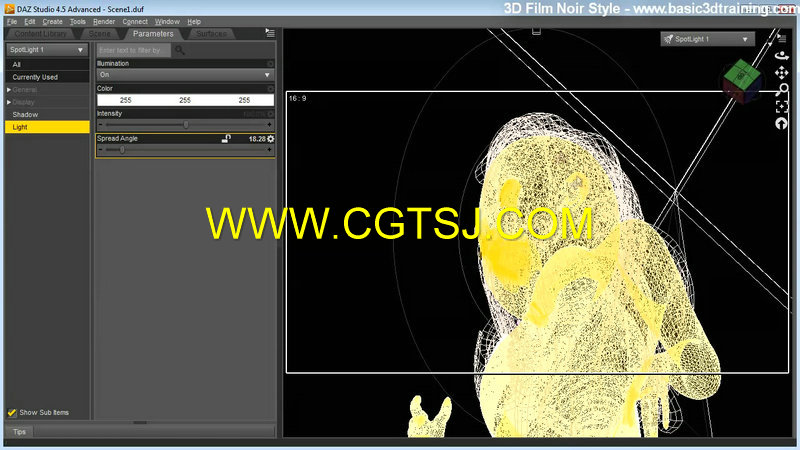Click the viewport zoom magnifier icon
Image resolution: width=800 pixels, height=450 pixels.
783,90
